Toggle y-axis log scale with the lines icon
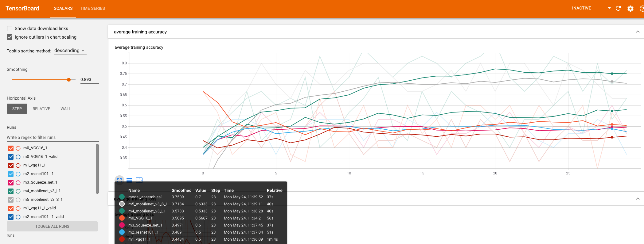The image size is (644, 244). [x=129, y=180]
